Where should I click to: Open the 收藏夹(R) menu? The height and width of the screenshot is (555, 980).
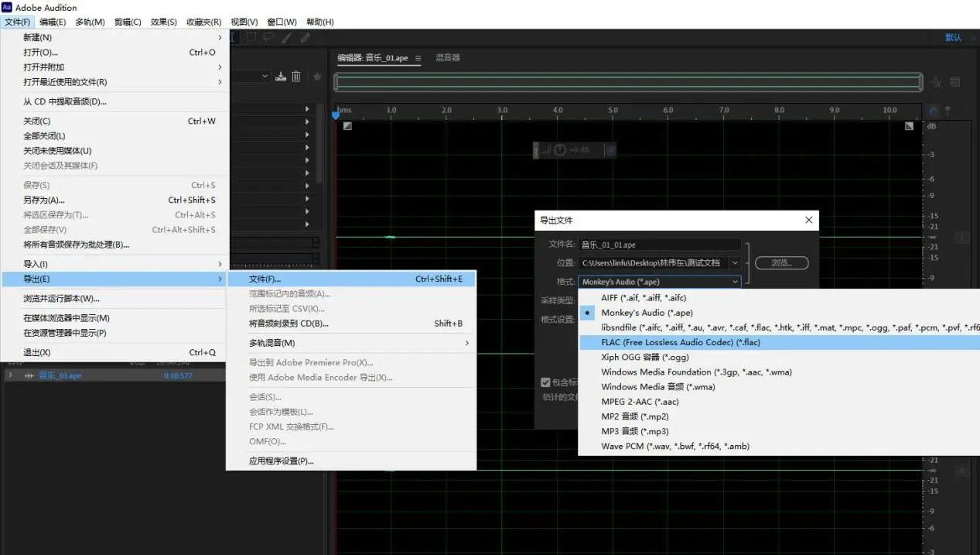(x=203, y=22)
